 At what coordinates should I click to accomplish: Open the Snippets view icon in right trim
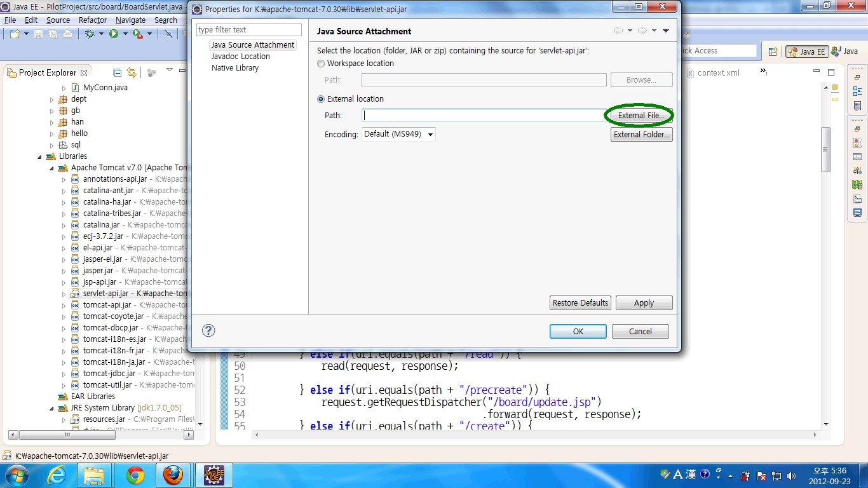pos(857,199)
